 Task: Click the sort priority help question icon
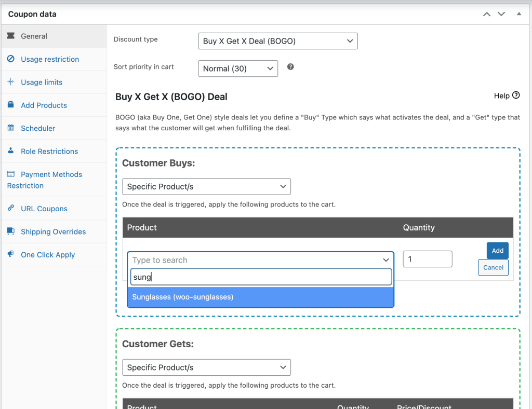(290, 67)
